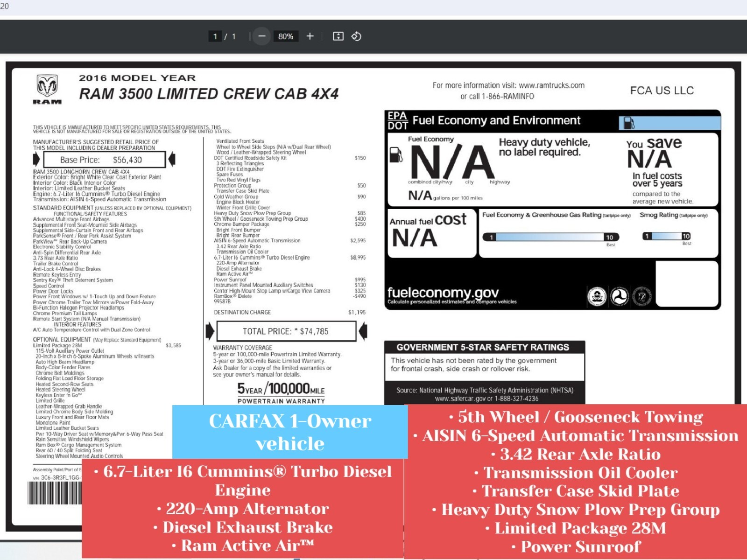747x560 pixels.
Task: Click the "Exterior Color: Bright White Clear Coat" line
Action: [97, 177]
